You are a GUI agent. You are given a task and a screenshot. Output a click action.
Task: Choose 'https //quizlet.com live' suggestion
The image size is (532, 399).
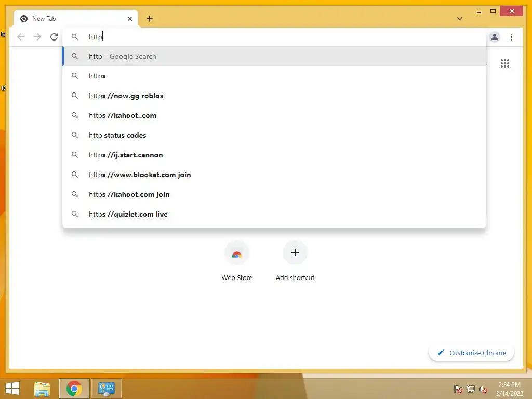pyautogui.click(x=274, y=214)
